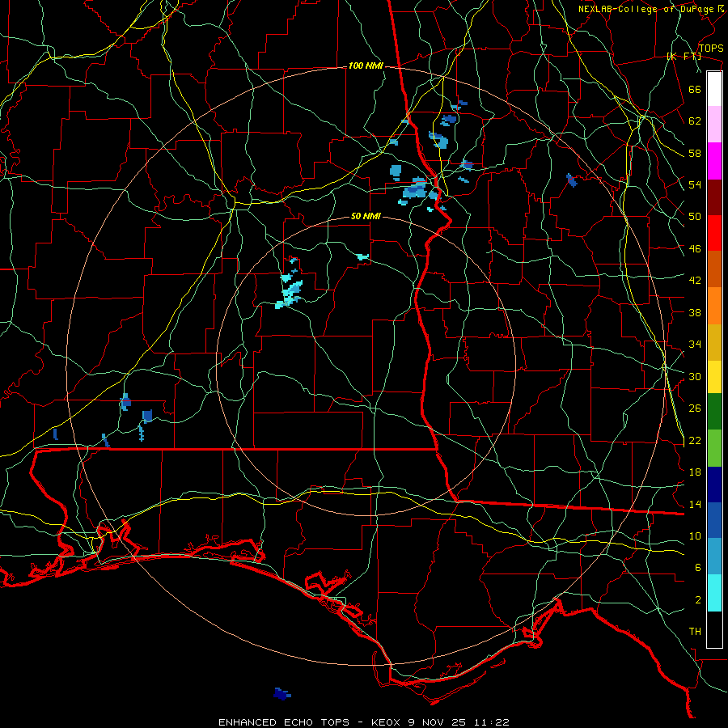Click the navy echo blob offshore at bottom
728x728 pixels.
(x=281, y=694)
